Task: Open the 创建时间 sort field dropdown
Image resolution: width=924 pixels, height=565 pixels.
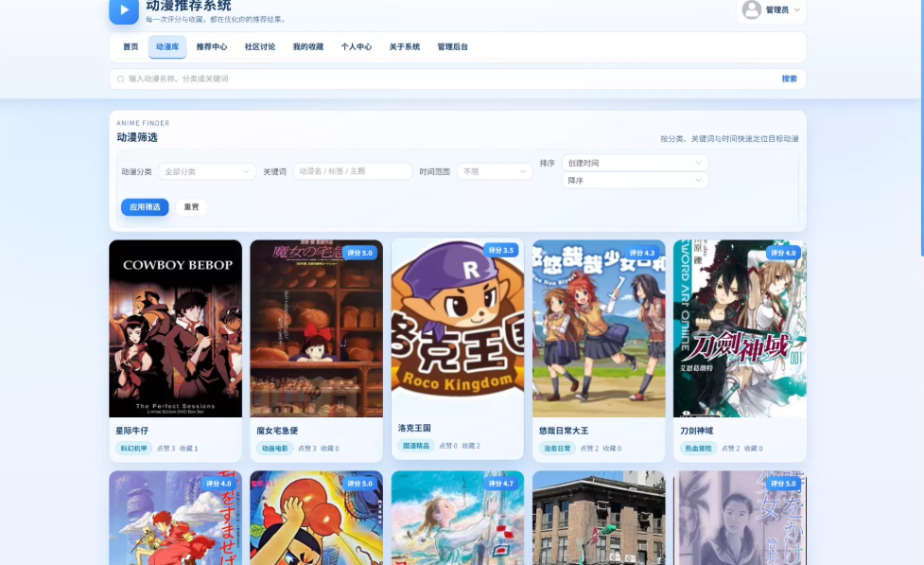Action: [x=635, y=163]
